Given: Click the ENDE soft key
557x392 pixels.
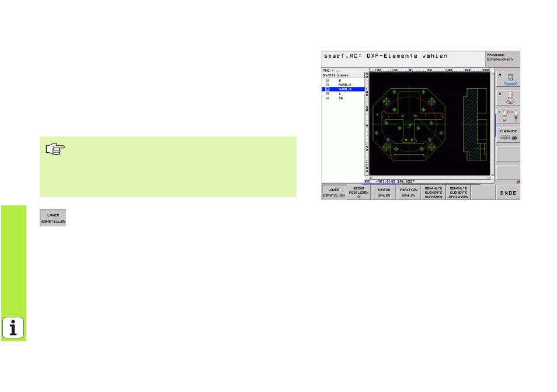Looking at the screenshot, I should point(508,192).
